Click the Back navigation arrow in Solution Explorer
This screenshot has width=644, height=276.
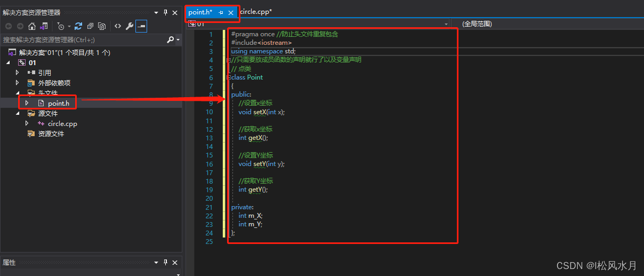pyautogui.click(x=9, y=26)
